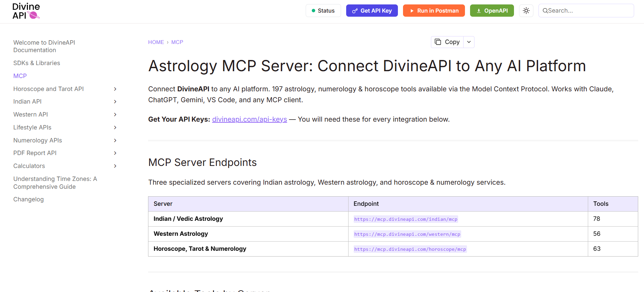Expand the Indian API chevron
This screenshot has height=292, width=644.
coord(115,102)
